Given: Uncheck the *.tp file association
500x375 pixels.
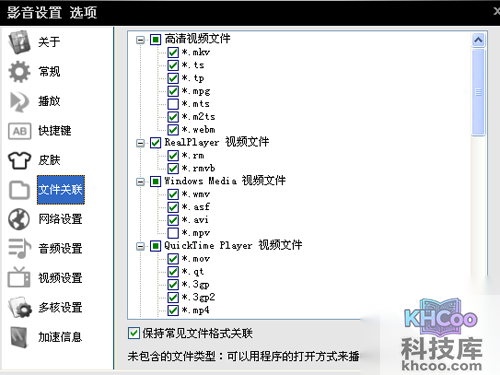Looking at the screenshot, I should [173, 78].
